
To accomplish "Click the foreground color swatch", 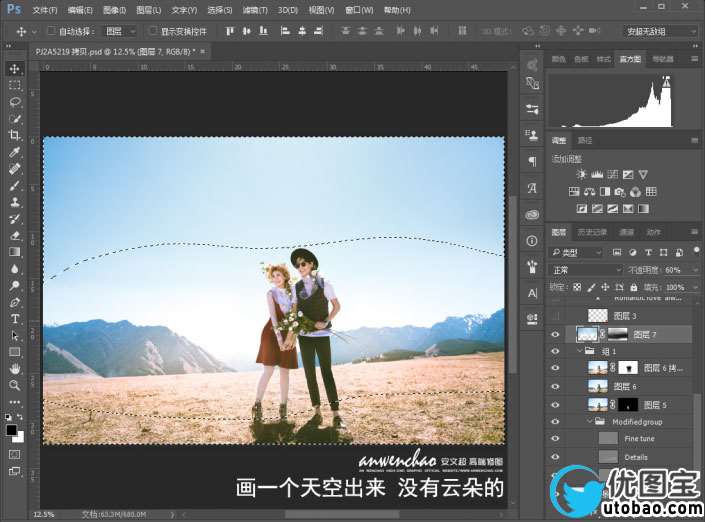I will coord(11,429).
